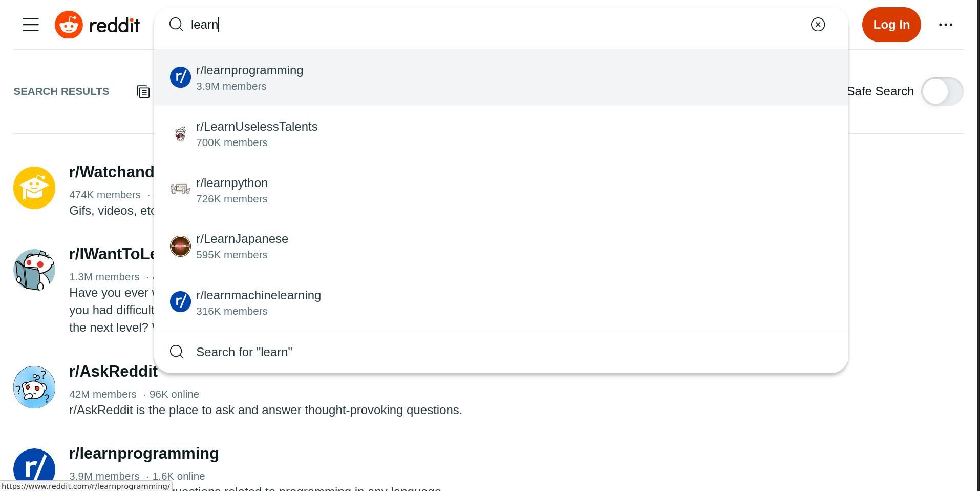Open the navigation hamburger menu
This screenshot has width=980, height=491.
(30, 24)
